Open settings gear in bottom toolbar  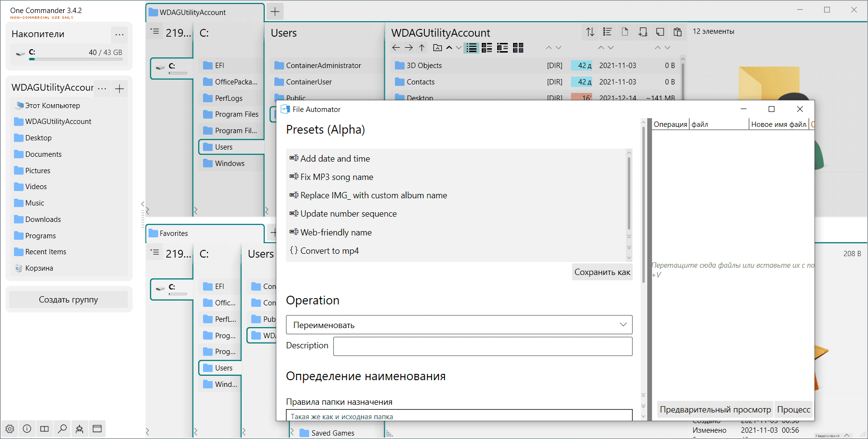10,428
